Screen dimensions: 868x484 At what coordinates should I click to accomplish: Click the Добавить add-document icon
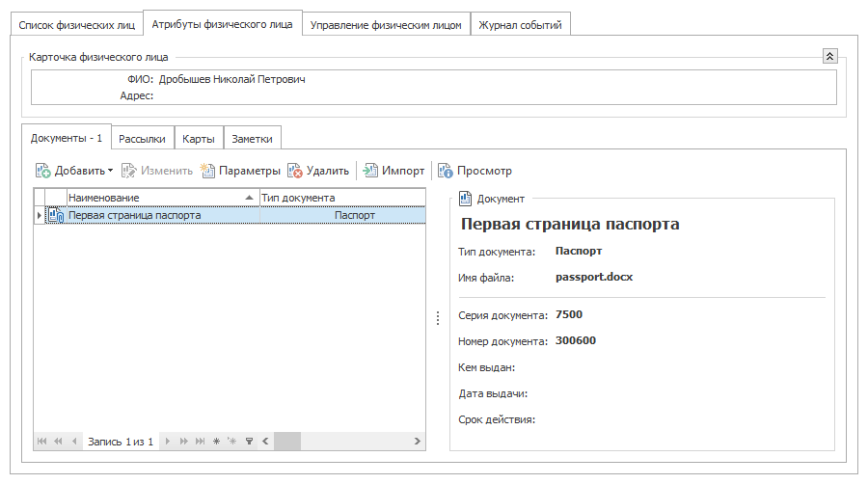tap(43, 171)
